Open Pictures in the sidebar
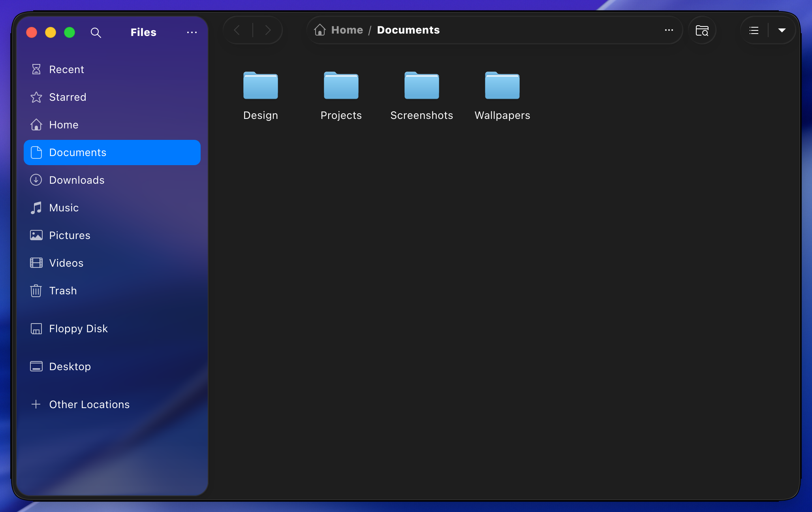 tap(112, 235)
